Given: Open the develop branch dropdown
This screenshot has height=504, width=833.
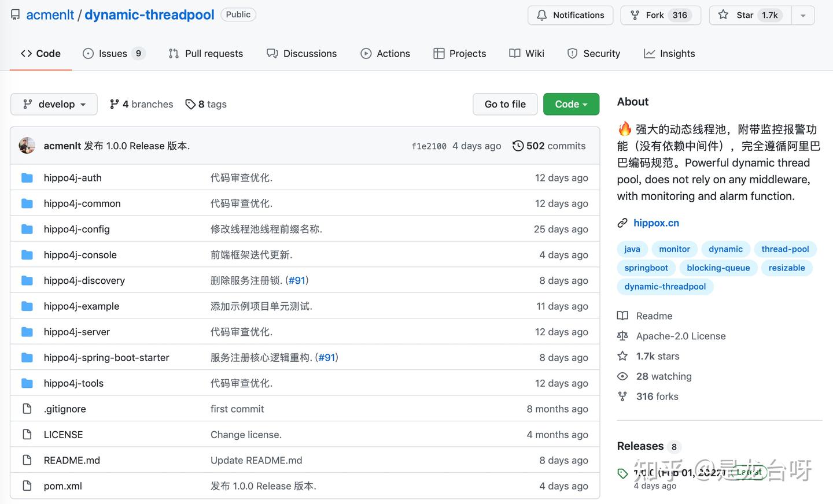Looking at the screenshot, I should [x=54, y=104].
